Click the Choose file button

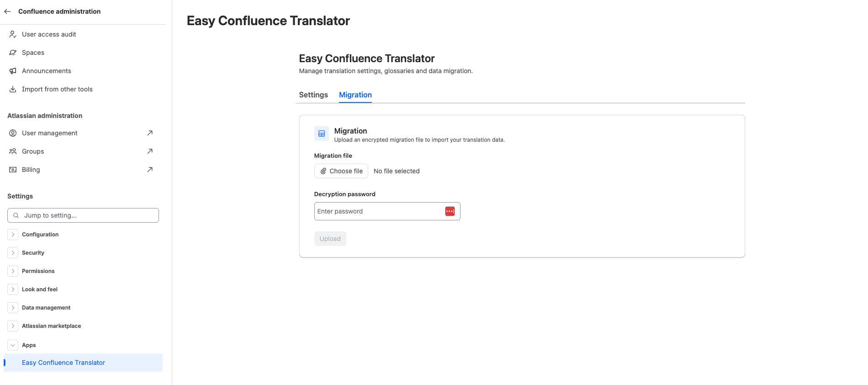pyautogui.click(x=341, y=171)
